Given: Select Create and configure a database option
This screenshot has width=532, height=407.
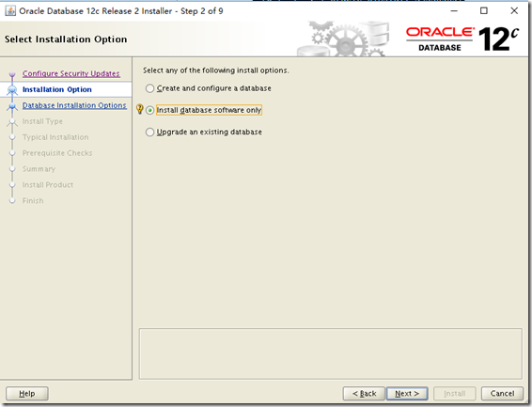Looking at the screenshot, I should point(149,88).
